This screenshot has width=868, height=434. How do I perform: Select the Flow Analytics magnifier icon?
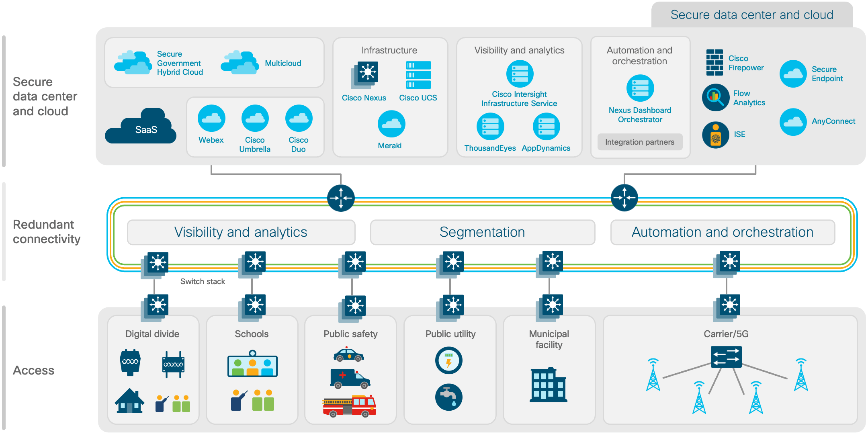(x=716, y=98)
